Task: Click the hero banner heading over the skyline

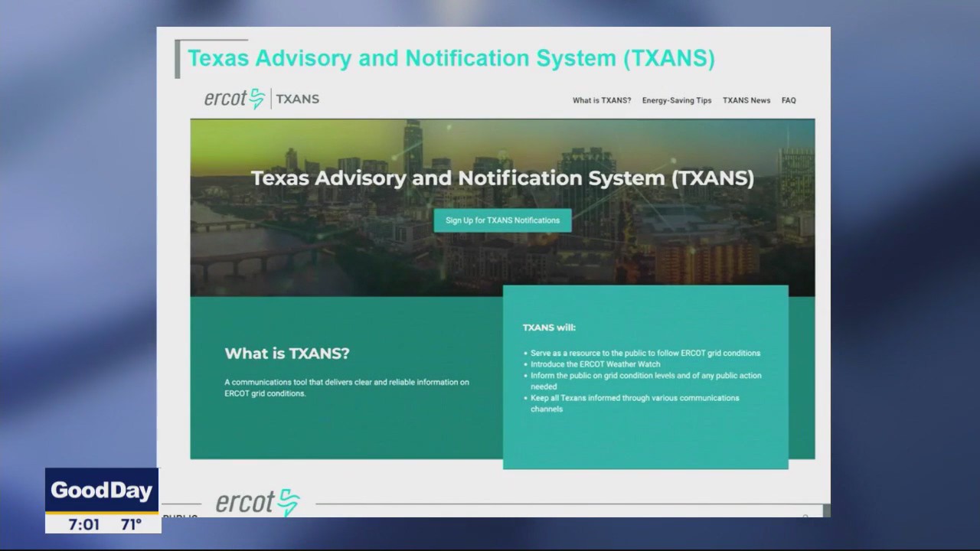Action: [502, 178]
